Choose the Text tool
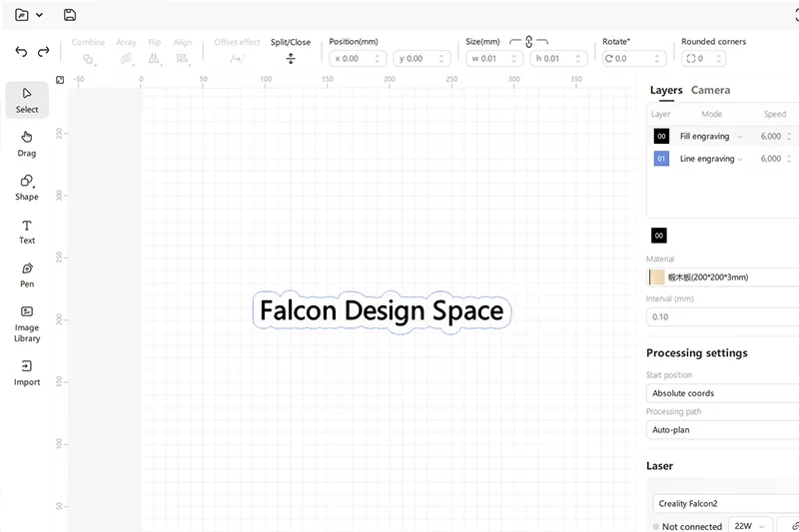Viewport: 799px width, 532px height. click(27, 231)
